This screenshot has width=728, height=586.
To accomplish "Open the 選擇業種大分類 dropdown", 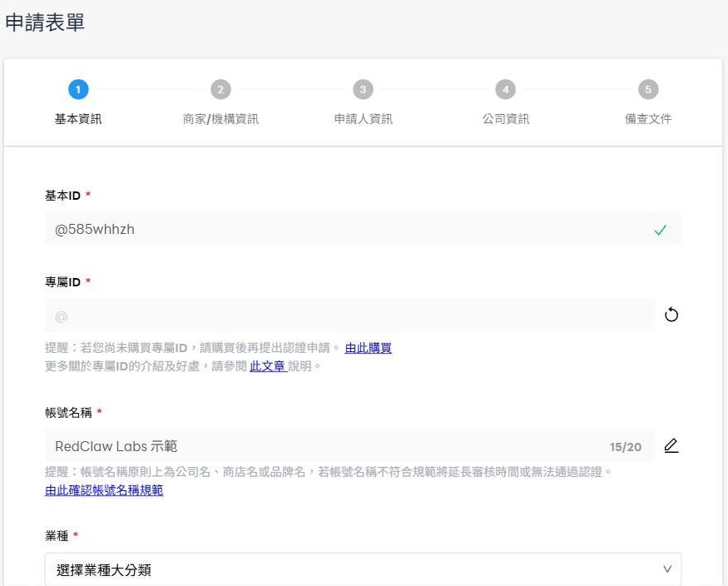I will coord(363,569).
